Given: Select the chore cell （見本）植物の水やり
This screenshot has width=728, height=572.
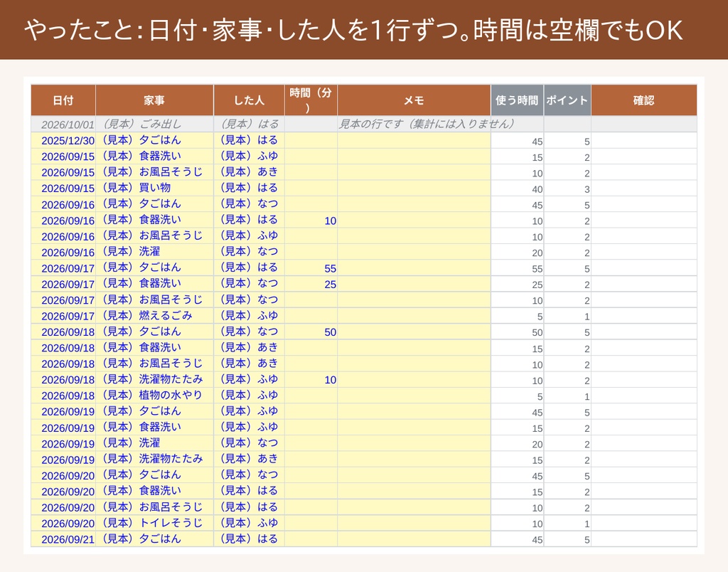Looking at the screenshot, I should point(154,395).
